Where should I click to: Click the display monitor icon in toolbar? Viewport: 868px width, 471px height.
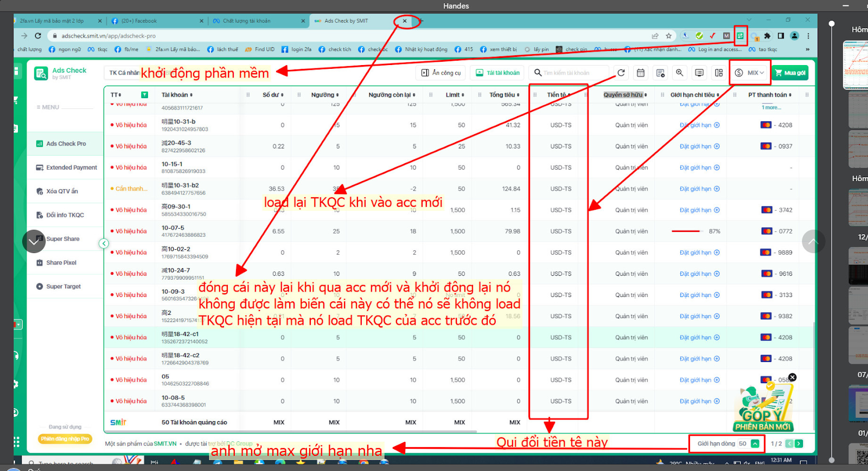pyautogui.click(x=699, y=73)
